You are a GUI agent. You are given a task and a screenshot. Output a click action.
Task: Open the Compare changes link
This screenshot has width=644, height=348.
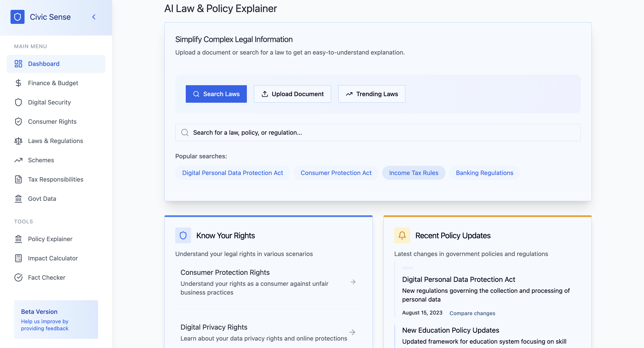(472, 313)
